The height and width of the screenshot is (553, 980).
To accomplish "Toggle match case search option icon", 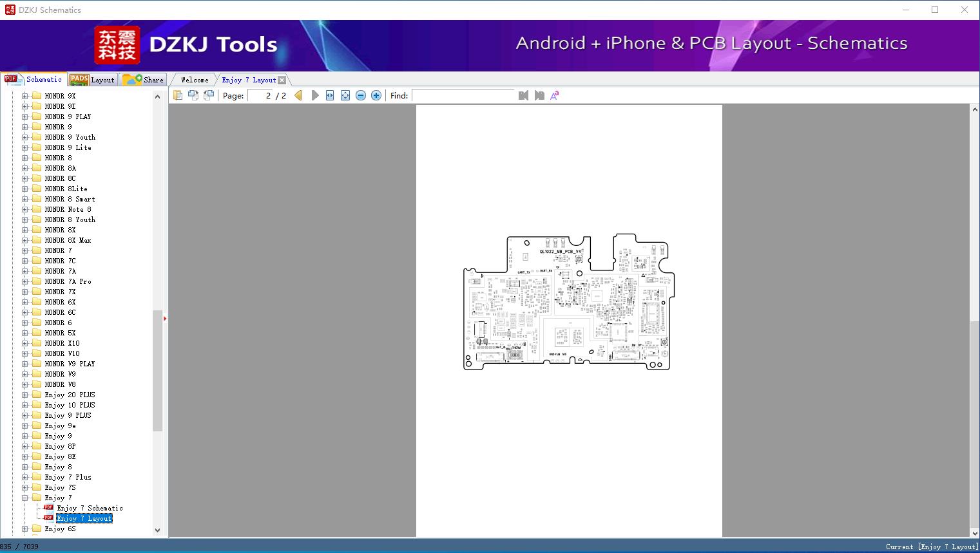I will pos(554,95).
